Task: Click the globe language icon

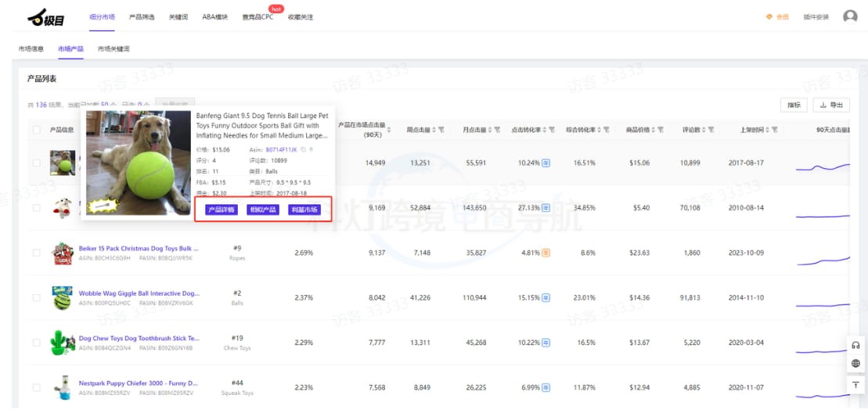Action: point(855,364)
